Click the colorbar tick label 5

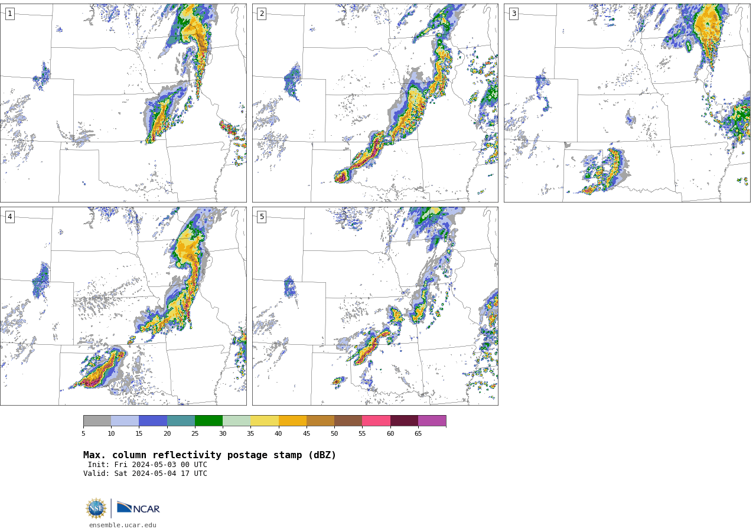tap(83, 434)
